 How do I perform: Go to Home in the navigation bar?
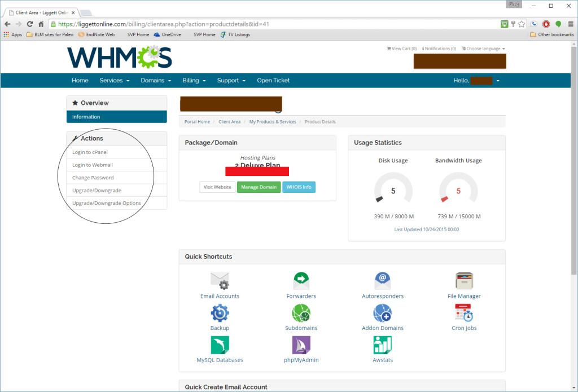80,80
